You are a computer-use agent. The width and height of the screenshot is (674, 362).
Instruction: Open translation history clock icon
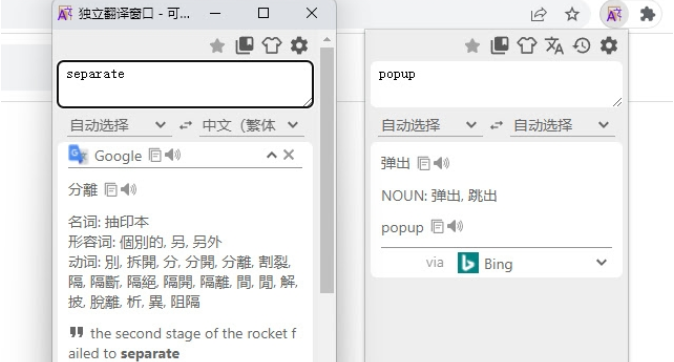[x=582, y=45]
